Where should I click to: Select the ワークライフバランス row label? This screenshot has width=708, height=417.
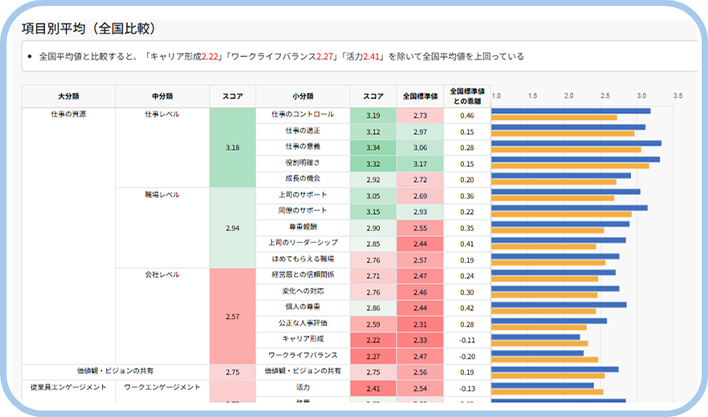pos(303,355)
